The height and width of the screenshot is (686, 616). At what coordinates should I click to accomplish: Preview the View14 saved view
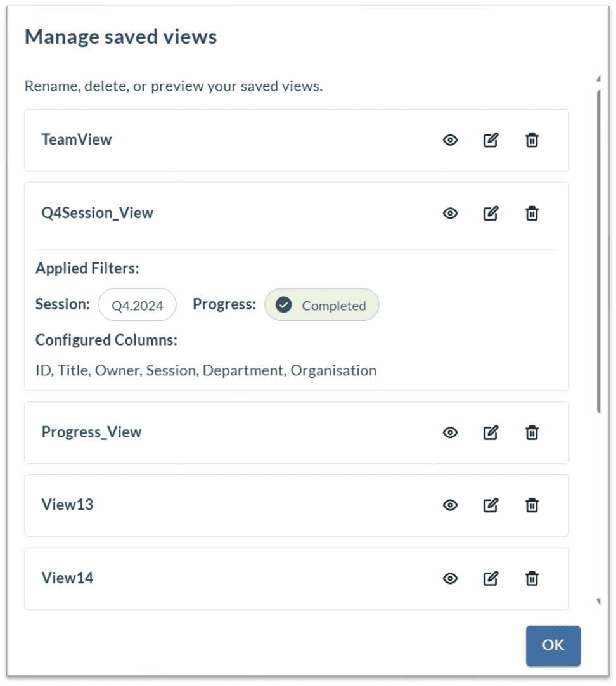[450, 579]
